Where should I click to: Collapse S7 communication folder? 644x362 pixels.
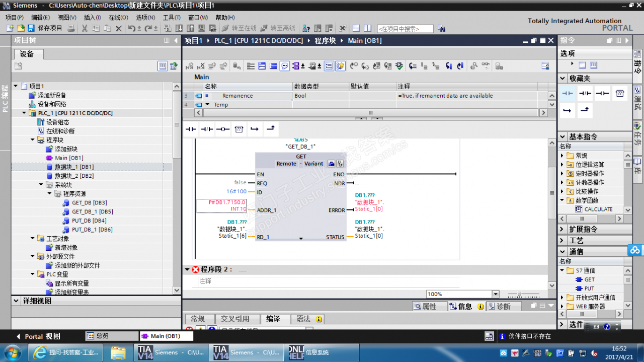[x=562, y=270]
